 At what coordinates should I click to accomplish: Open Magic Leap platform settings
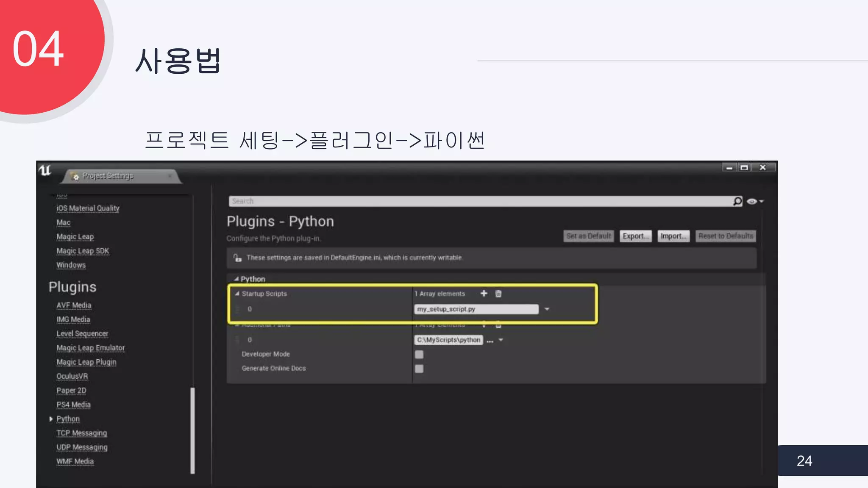coord(75,237)
